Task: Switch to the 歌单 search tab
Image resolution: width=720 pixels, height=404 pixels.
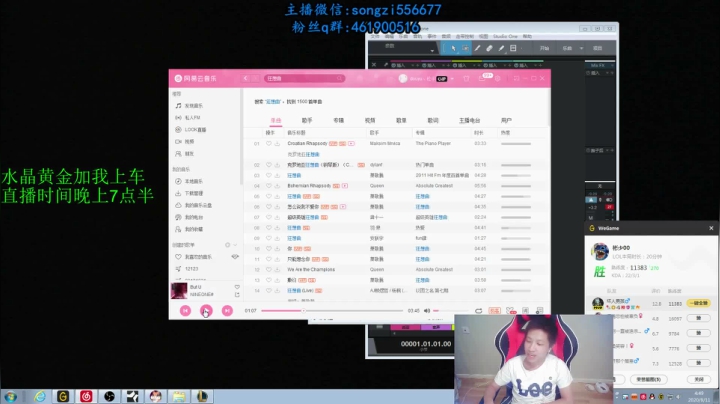Action: tap(401, 120)
